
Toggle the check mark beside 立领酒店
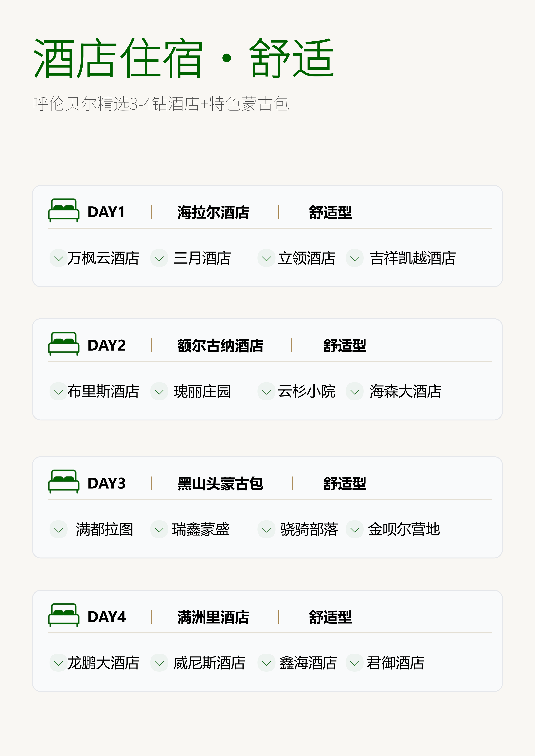[x=266, y=258]
